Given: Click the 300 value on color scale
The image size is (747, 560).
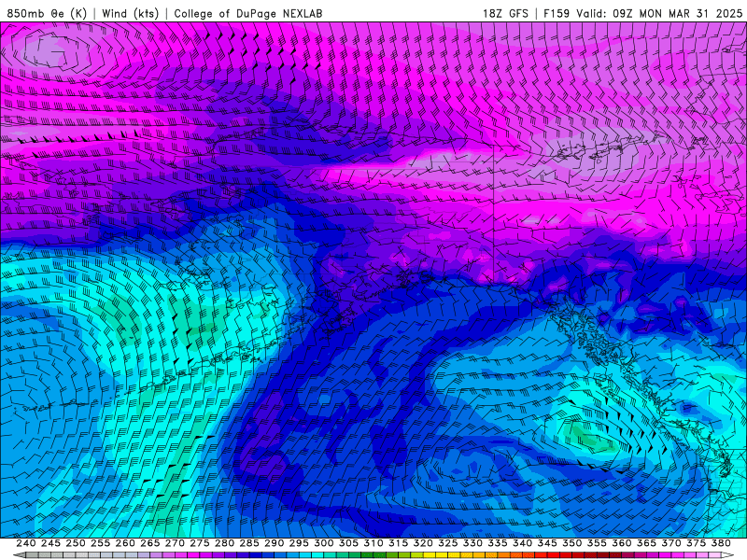Looking at the screenshot, I should (x=324, y=543).
